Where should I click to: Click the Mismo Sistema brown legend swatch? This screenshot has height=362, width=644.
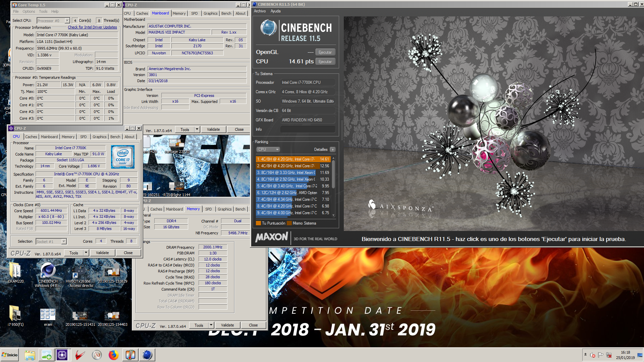tap(289, 223)
